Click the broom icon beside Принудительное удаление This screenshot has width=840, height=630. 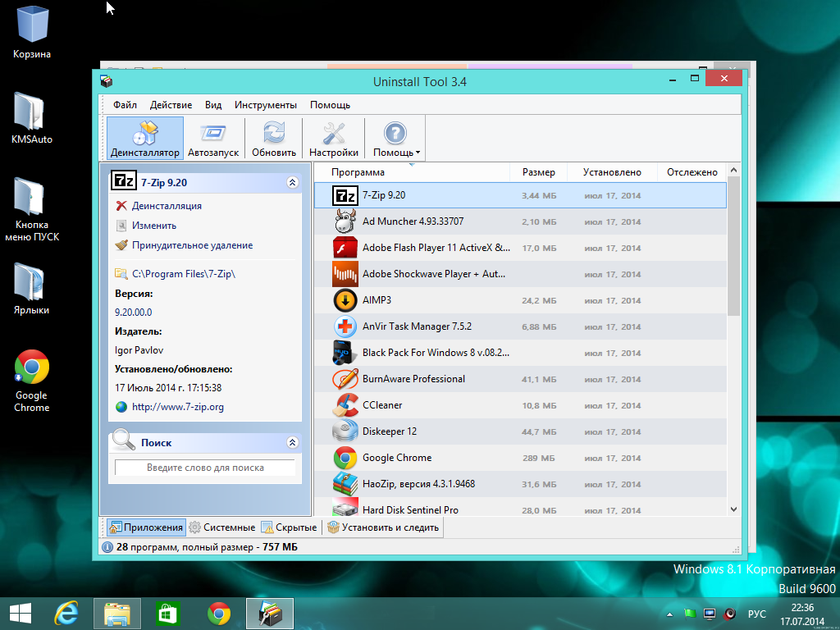click(121, 245)
